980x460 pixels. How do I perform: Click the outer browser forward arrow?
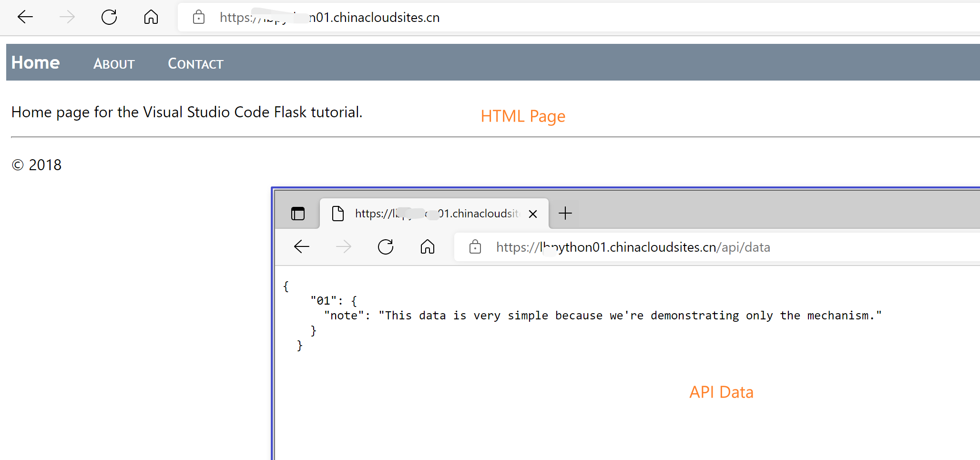[x=67, y=18]
